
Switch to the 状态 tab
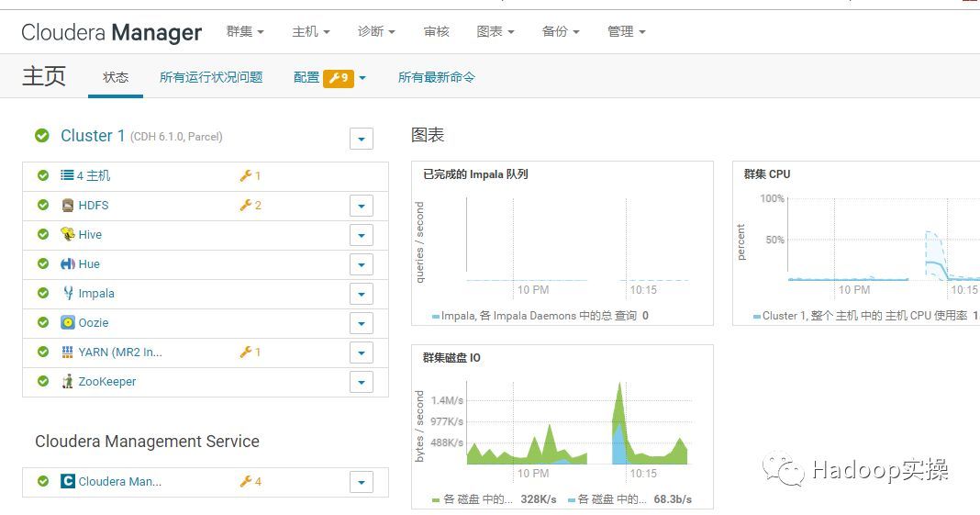[x=116, y=77]
